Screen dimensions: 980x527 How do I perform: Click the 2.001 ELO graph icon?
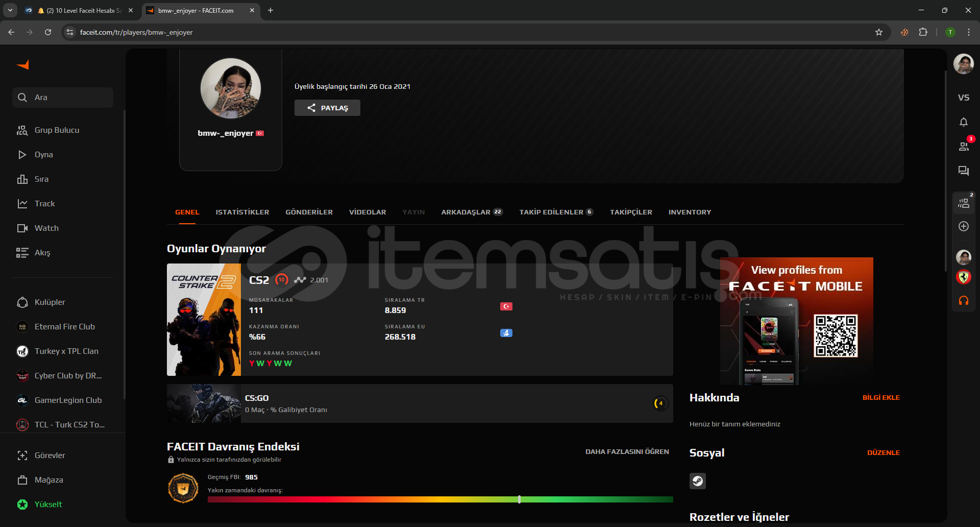click(300, 280)
